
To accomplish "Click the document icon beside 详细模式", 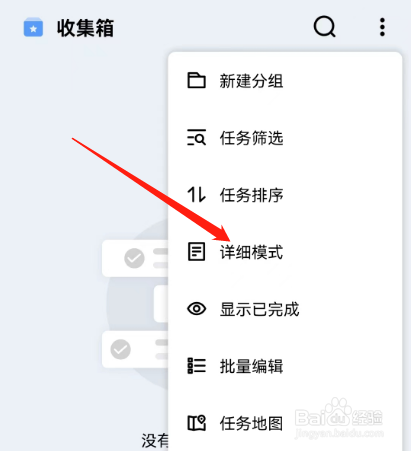I will [196, 252].
